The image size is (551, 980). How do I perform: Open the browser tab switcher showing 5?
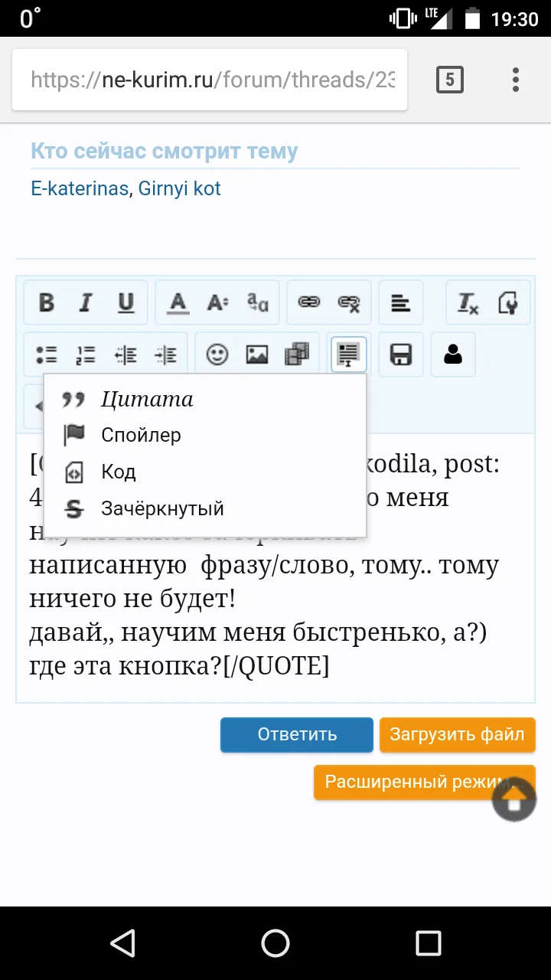(450, 80)
